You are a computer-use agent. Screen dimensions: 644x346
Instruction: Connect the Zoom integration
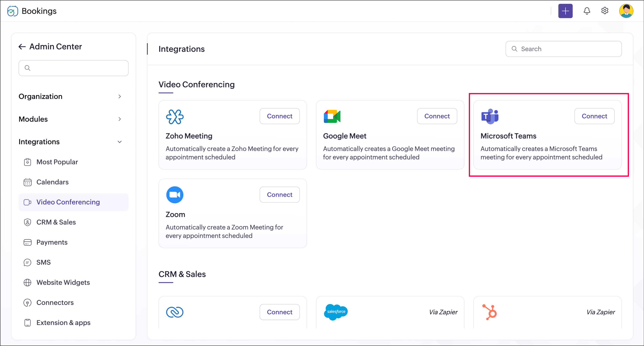(279, 195)
